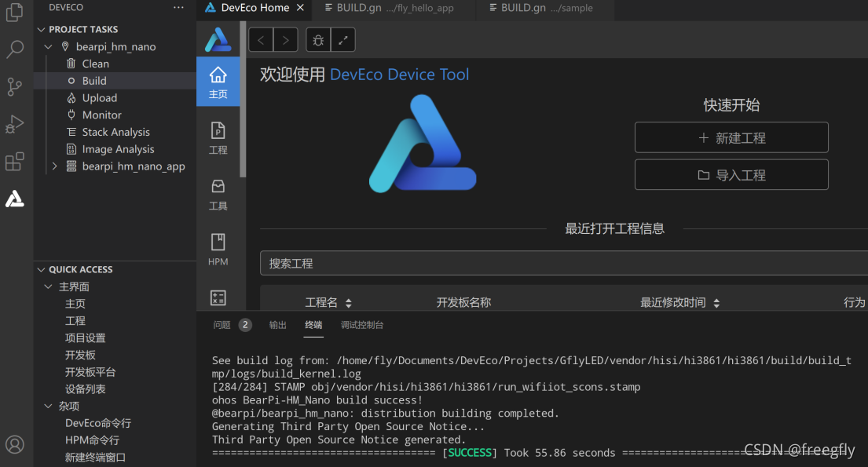Open 开发板 in Quick Access
The image size is (868, 467).
pos(80,356)
